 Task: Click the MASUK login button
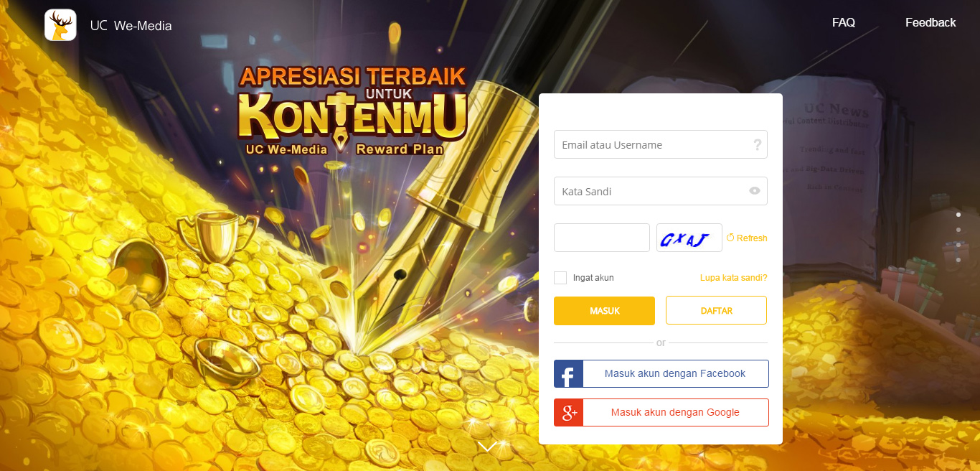604,311
